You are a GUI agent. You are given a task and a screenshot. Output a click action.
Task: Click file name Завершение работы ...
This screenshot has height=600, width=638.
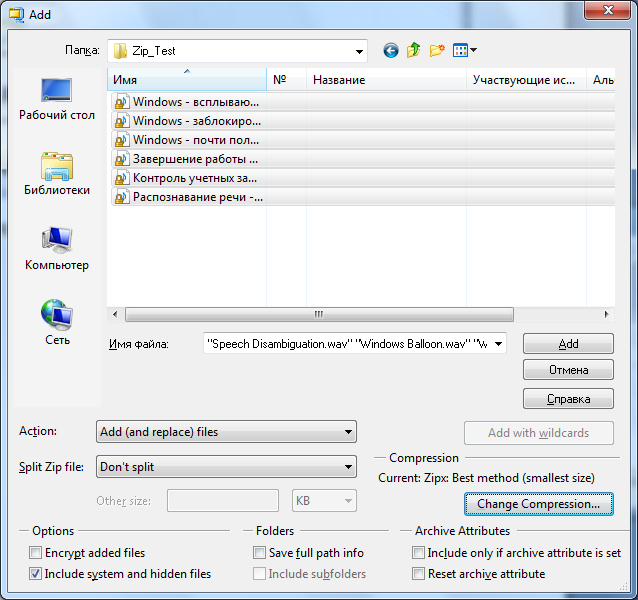pos(195,159)
